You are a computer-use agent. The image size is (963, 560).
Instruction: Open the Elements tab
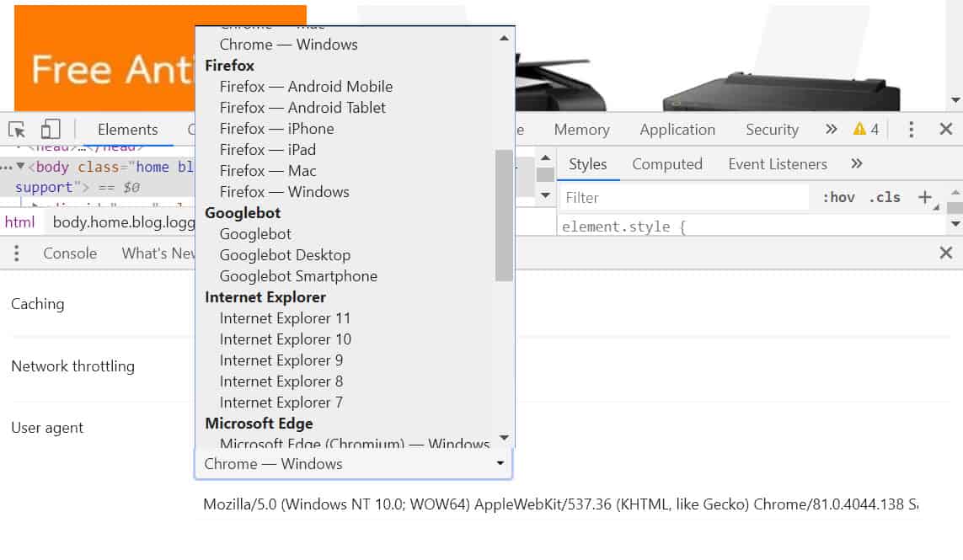(x=128, y=130)
